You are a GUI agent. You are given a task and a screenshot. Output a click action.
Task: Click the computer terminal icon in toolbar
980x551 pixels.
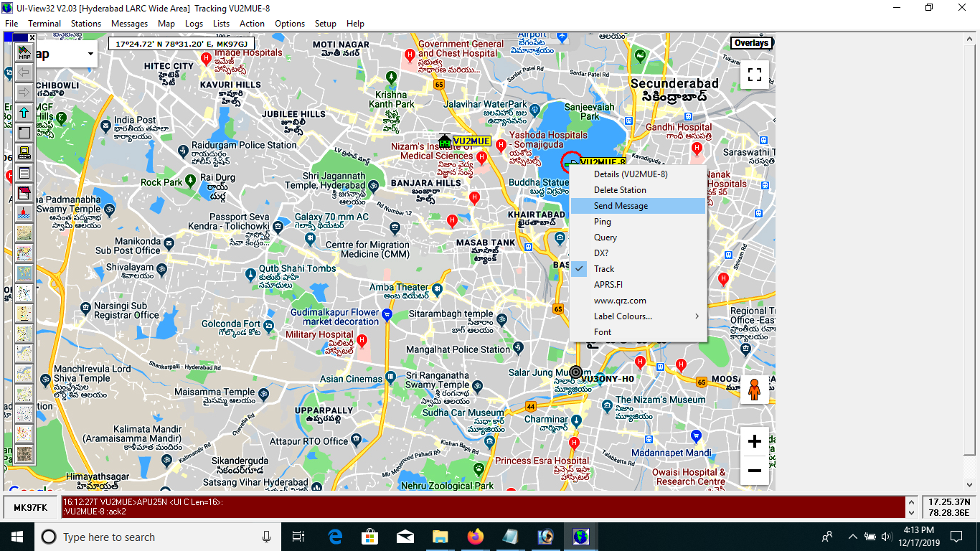24,153
